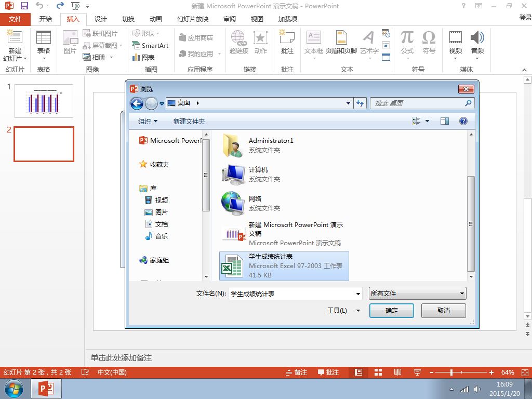Click the Sign in (登录) link
The image size is (532, 399).
525,18
